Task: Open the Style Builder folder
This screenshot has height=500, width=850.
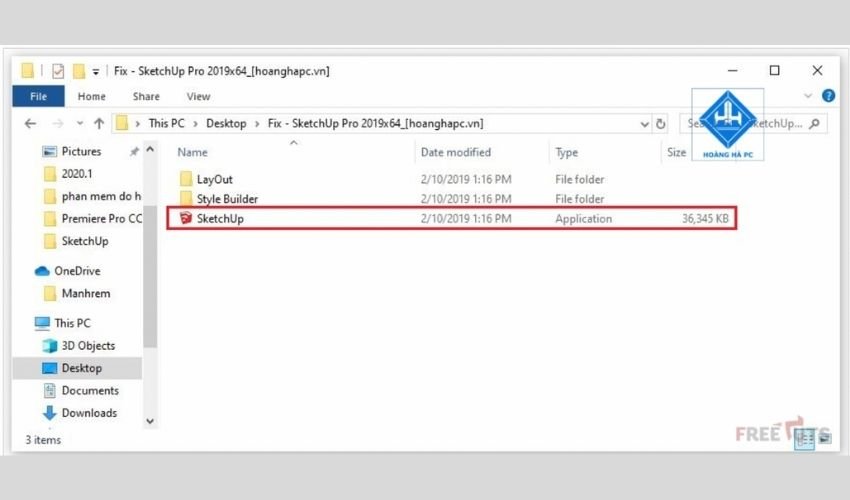Action: 226,199
